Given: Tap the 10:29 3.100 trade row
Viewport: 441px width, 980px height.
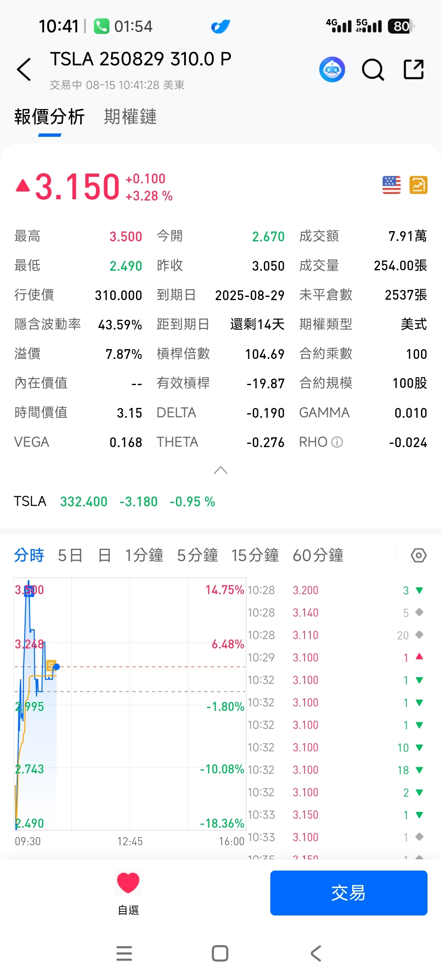Looking at the screenshot, I should click(336, 657).
